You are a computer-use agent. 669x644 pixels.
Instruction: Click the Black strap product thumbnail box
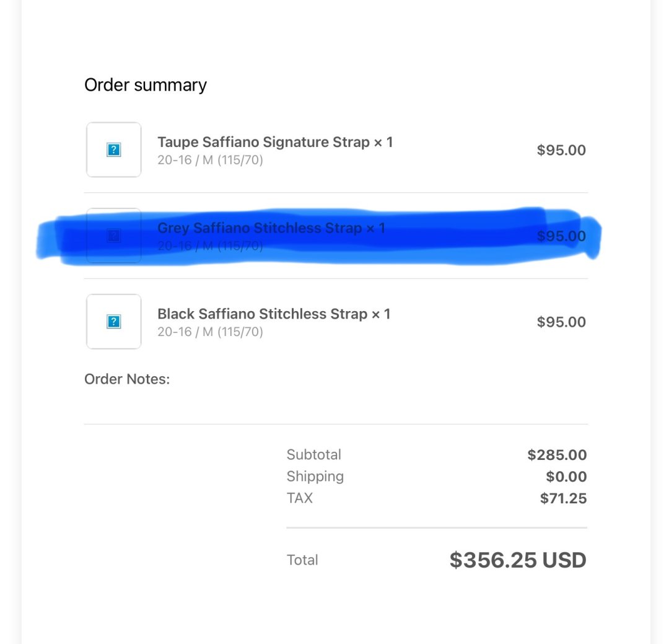coord(113,322)
